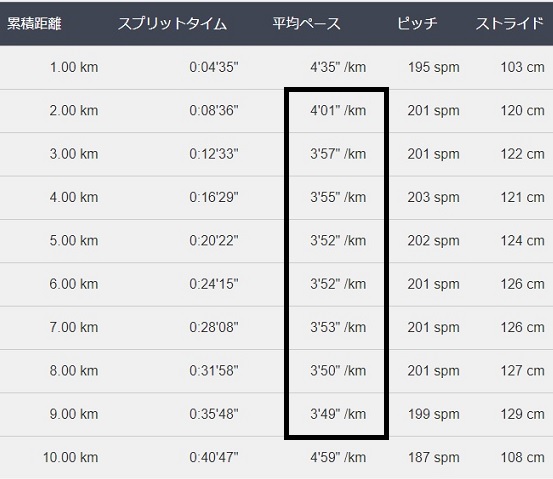This screenshot has width=553, height=479.
Task: Click the 121 cm stride value
Action: [523, 197]
